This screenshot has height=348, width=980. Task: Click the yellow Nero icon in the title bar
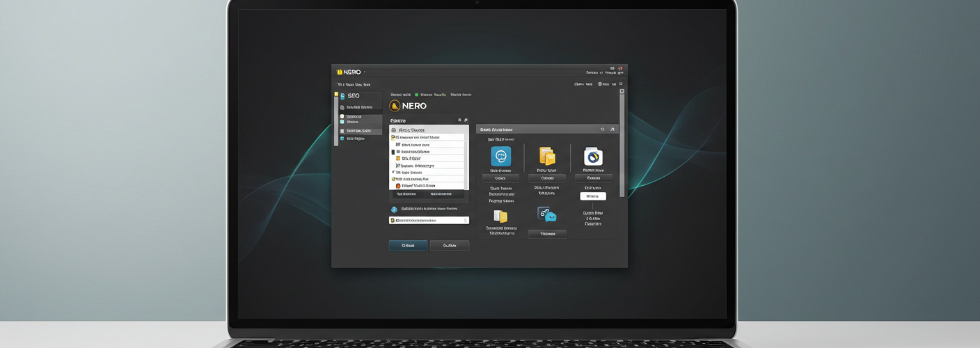coord(340,72)
